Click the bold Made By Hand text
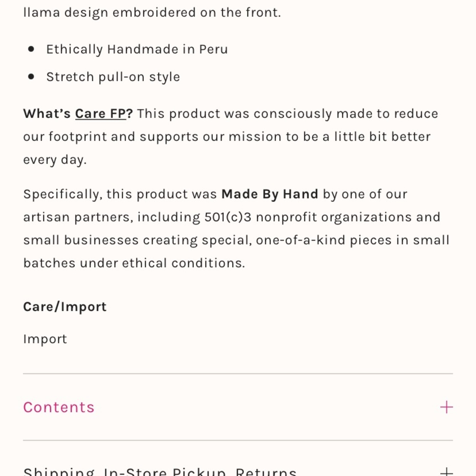The width and height of the screenshot is (476, 476). (x=269, y=194)
